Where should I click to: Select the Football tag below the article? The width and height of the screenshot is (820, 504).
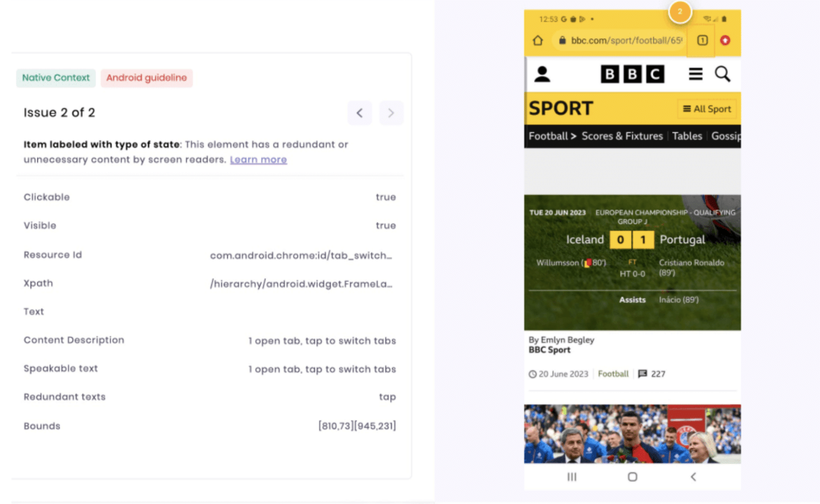click(x=613, y=373)
